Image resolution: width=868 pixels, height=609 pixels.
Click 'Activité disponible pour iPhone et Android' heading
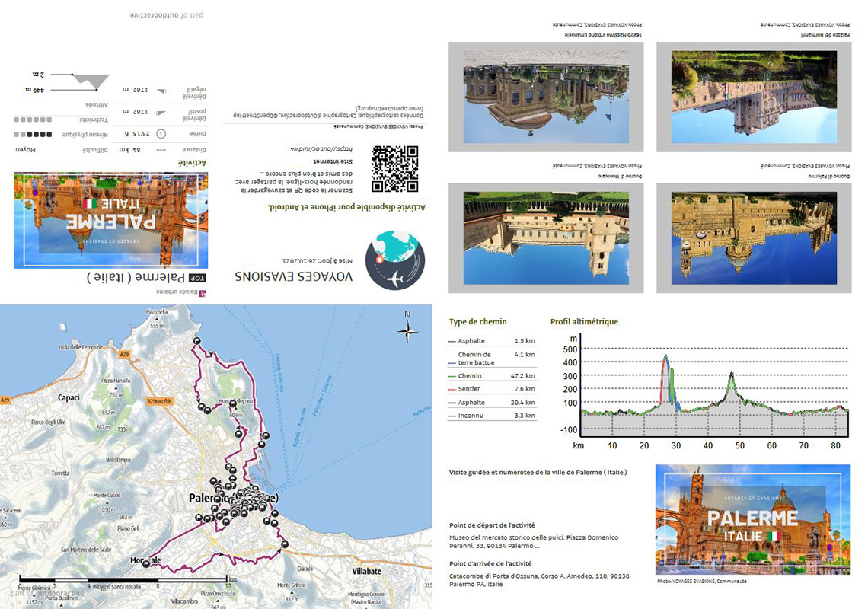click(346, 207)
